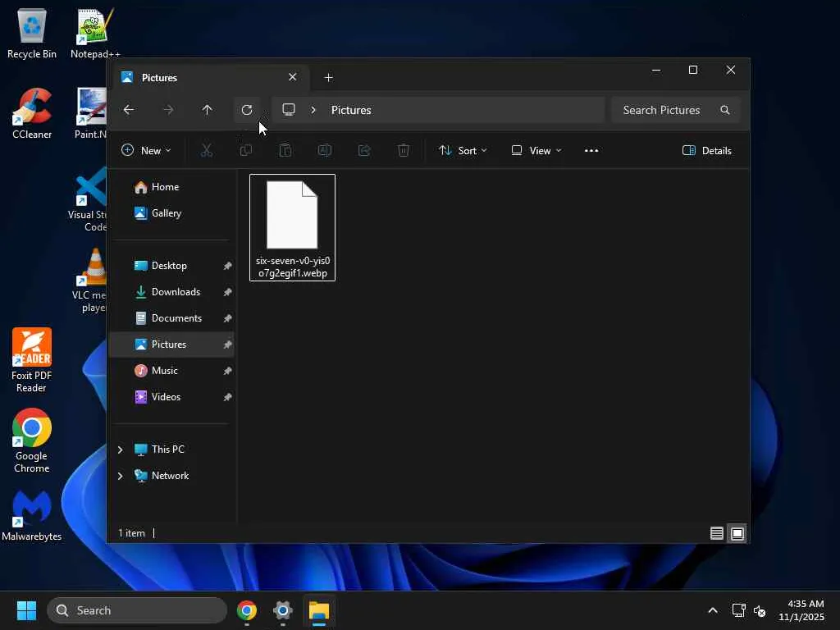840x630 pixels.
Task: Click Pictures in the address bar
Action: pyautogui.click(x=351, y=110)
